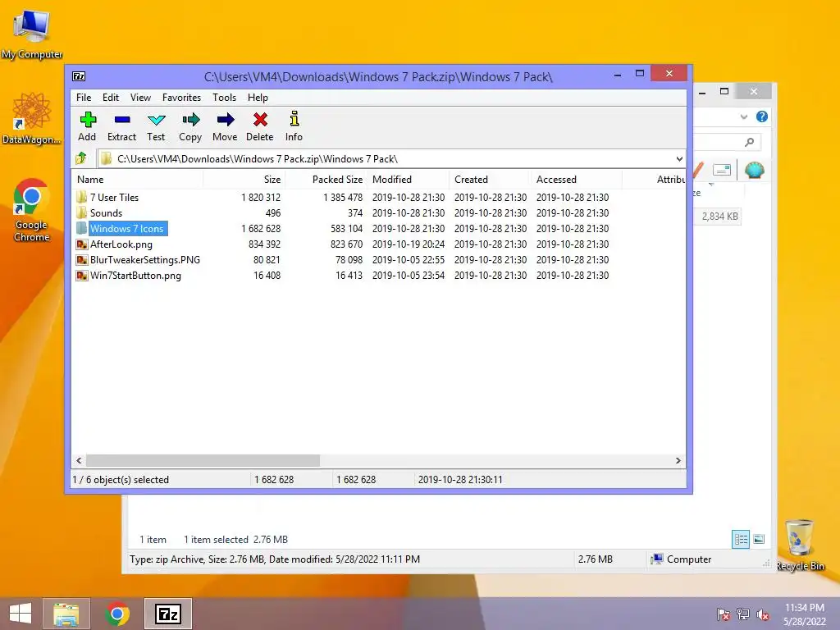Click size value 1 820 312
840x630 pixels.
pos(261,197)
